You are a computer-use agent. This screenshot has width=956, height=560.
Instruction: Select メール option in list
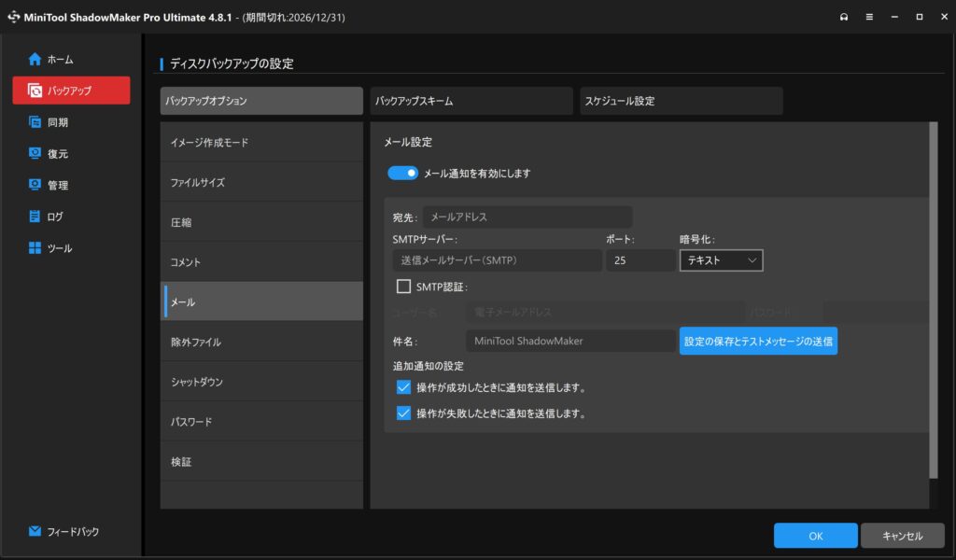tap(261, 301)
